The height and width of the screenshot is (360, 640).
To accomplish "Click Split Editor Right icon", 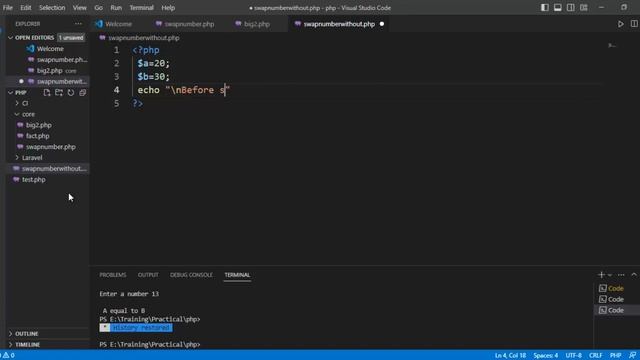I will coord(634,24).
